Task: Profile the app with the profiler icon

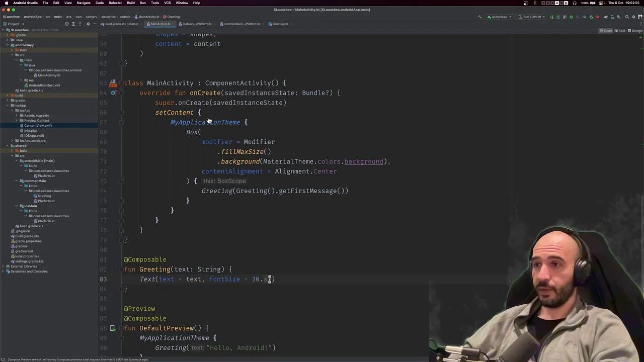Action: pyautogui.click(x=584, y=17)
